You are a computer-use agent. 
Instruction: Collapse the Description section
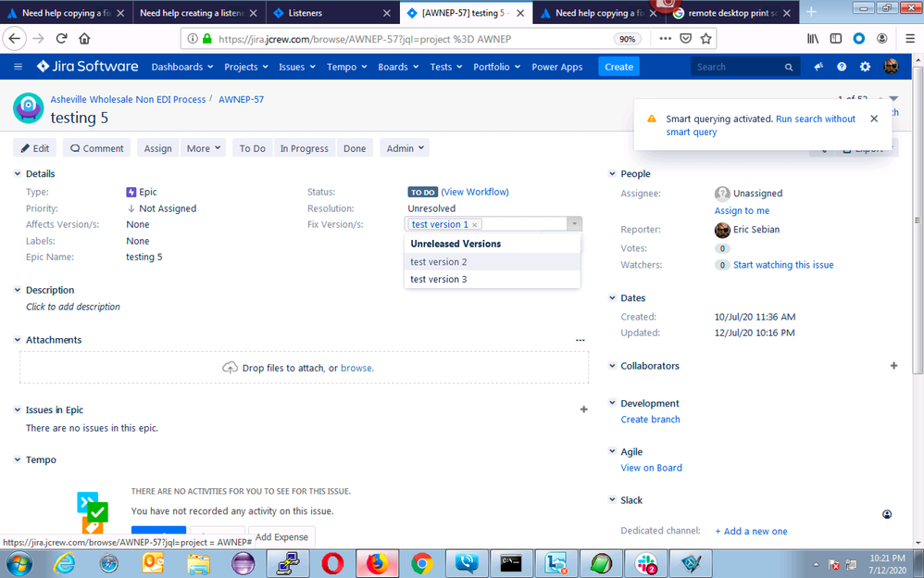pyautogui.click(x=18, y=290)
